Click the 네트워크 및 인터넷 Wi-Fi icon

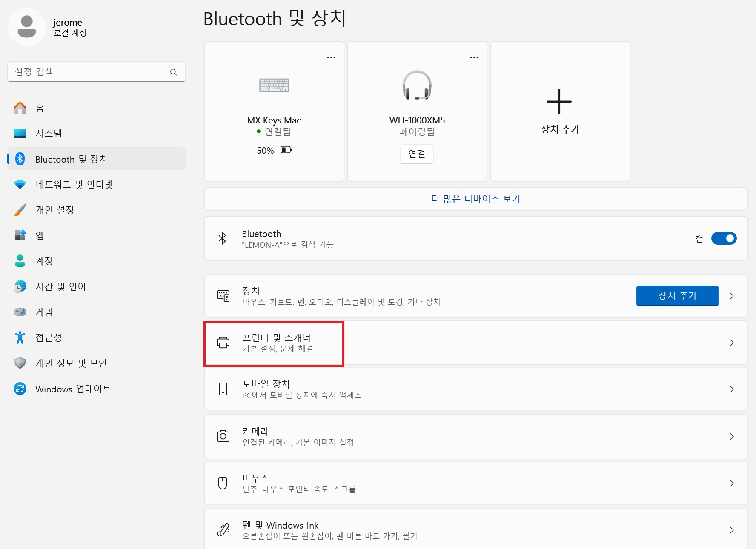click(20, 184)
